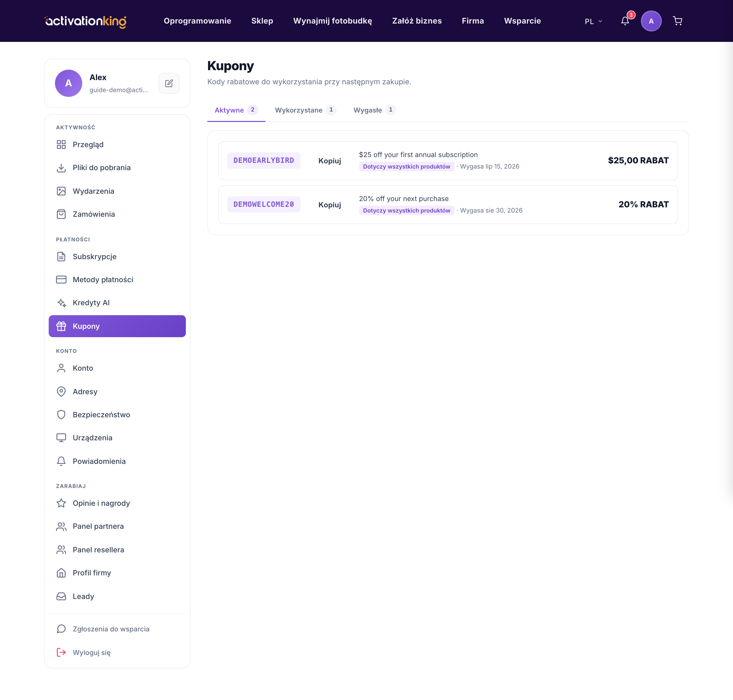This screenshot has height=700, width=733.
Task: Click the Subskrypcje document icon
Action: pyautogui.click(x=61, y=257)
